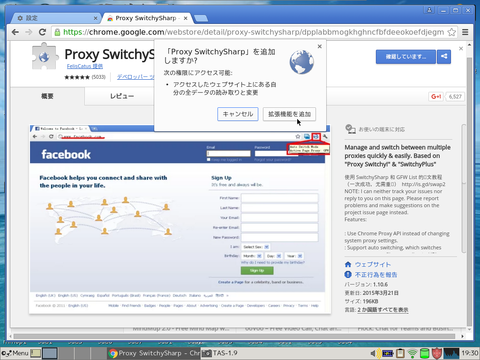Click the device compatibility check icon
The width and height of the screenshot is (480, 360).
(350, 129)
